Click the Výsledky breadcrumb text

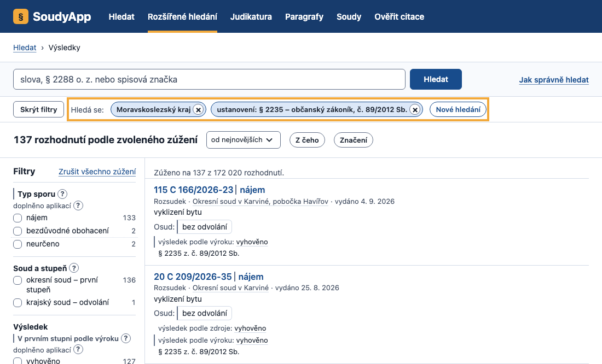click(64, 48)
